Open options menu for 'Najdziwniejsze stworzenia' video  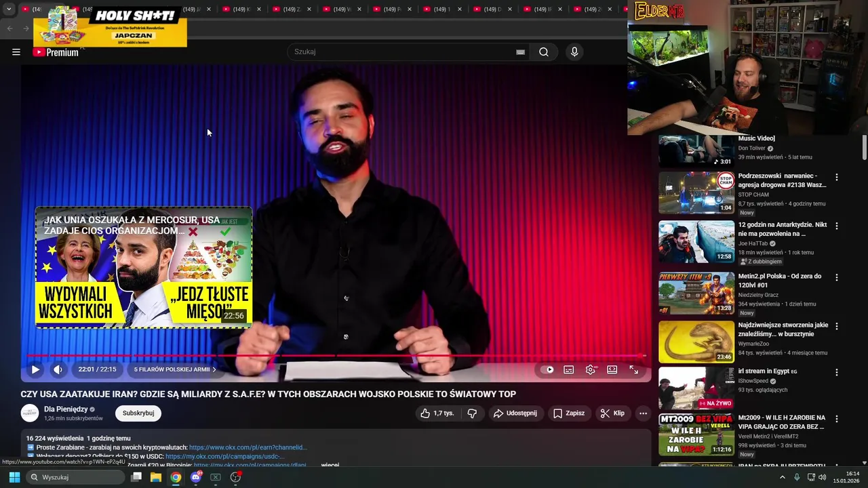tap(837, 326)
